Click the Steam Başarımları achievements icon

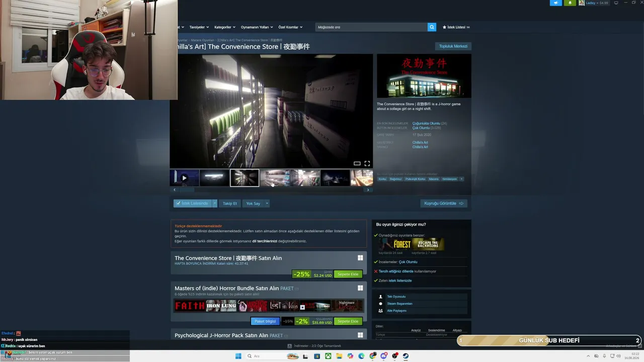380,304
